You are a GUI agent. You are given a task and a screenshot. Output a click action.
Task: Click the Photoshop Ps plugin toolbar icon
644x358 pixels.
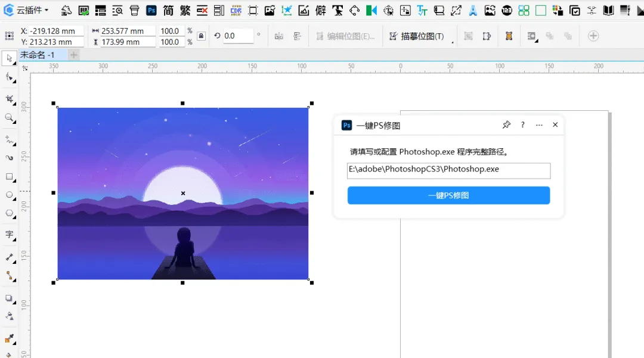pos(151,10)
